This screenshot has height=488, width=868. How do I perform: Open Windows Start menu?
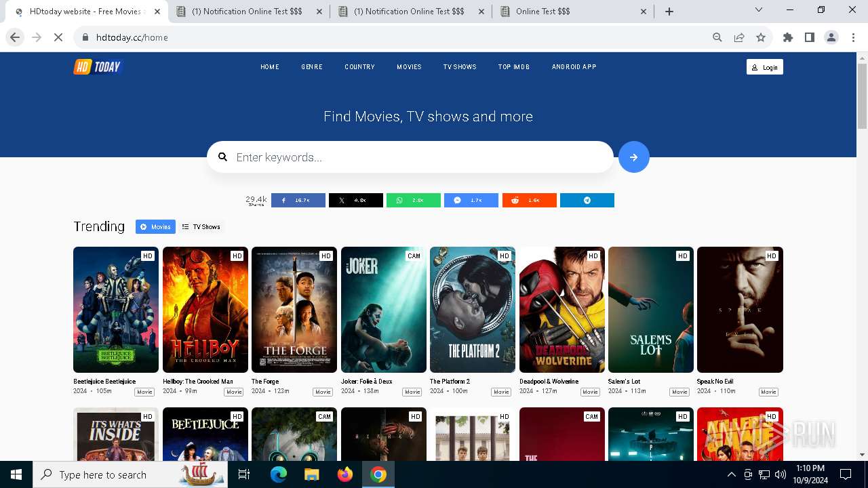[x=16, y=474]
